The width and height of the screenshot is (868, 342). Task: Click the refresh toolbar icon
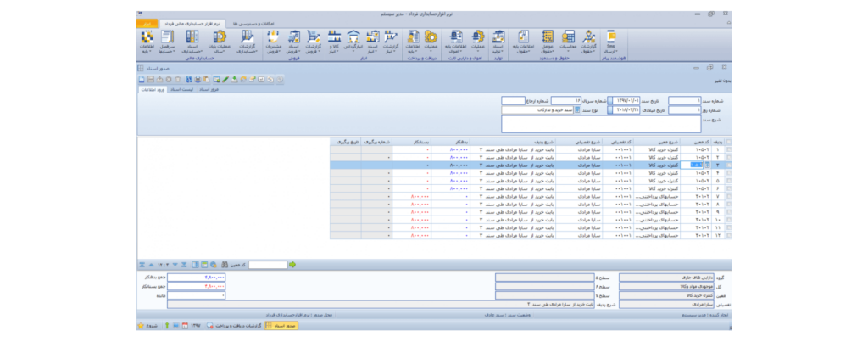(189, 79)
